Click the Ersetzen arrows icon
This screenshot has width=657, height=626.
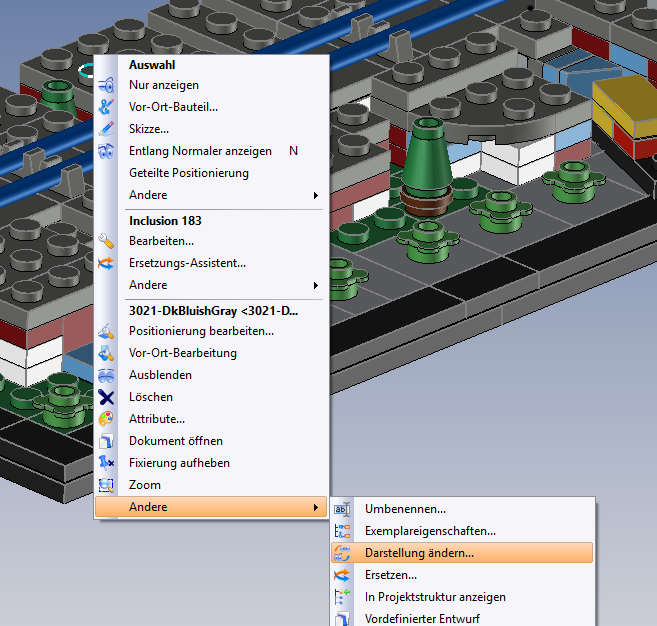click(342, 575)
